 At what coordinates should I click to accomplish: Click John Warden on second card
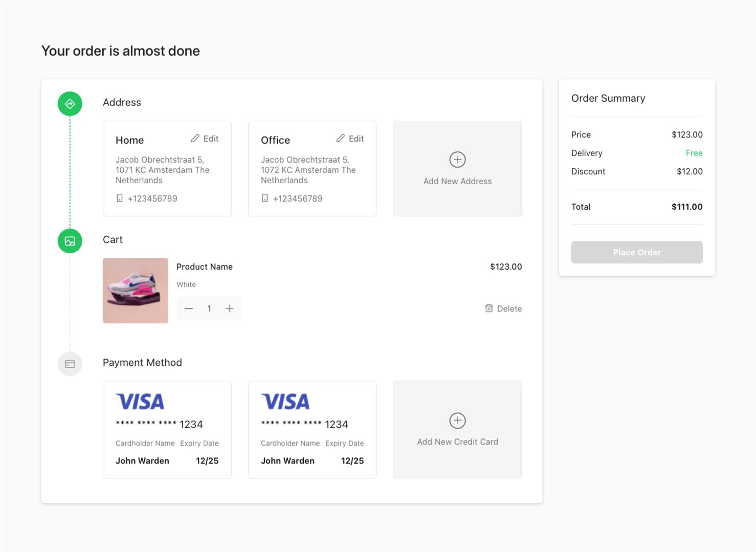tap(287, 461)
